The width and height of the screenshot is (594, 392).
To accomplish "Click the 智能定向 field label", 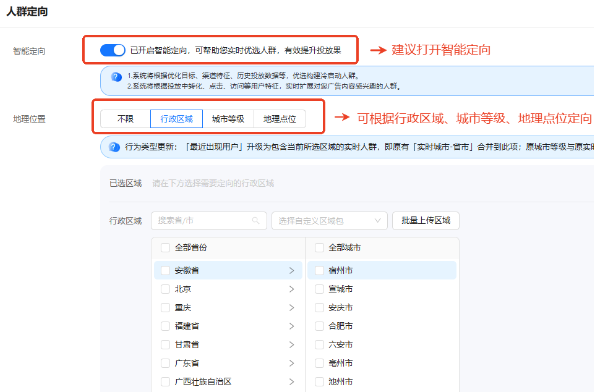I will 29,51.
